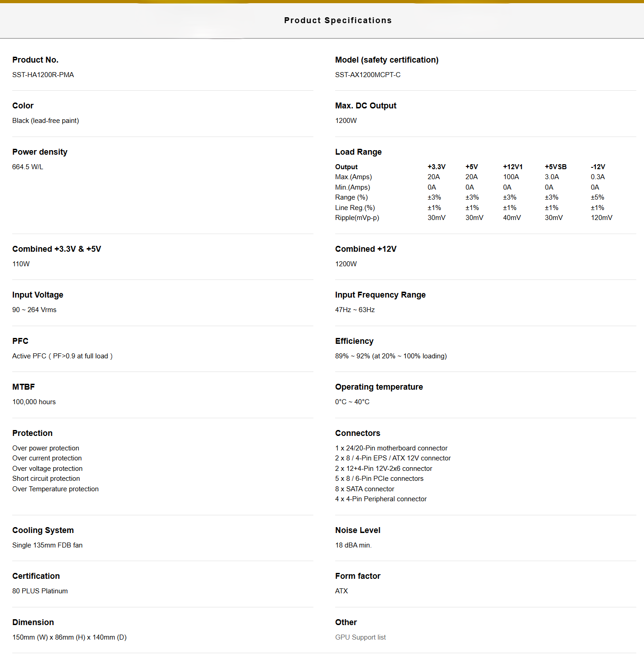Click the Min.(Amps) row label
644x660 pixels.
coord(352,187)
